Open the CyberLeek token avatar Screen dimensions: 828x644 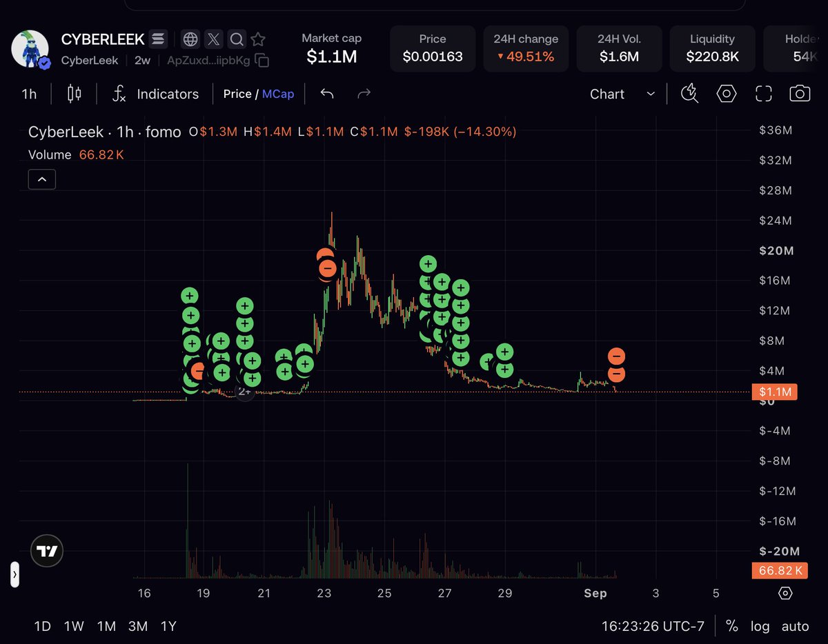[30, 50]
